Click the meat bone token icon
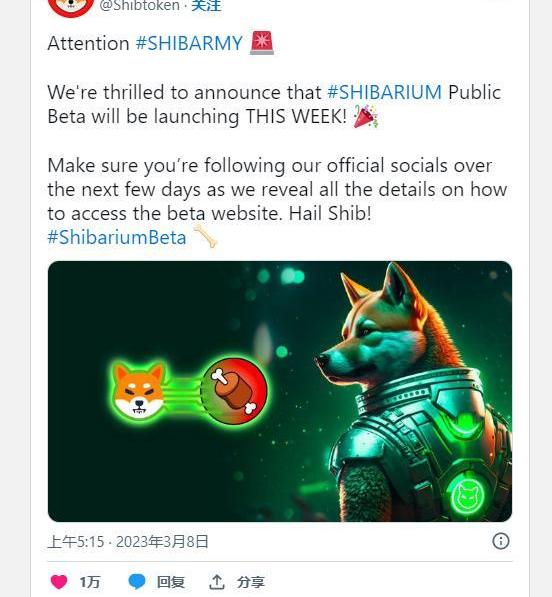The width and height of the screenshot is (552, 597). point(234,391)
